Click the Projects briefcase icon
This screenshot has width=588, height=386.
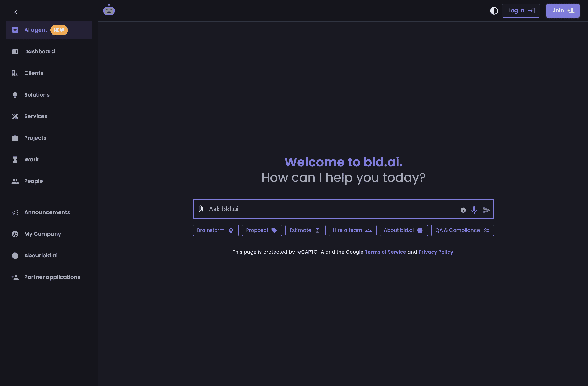(x=15, y=138)
